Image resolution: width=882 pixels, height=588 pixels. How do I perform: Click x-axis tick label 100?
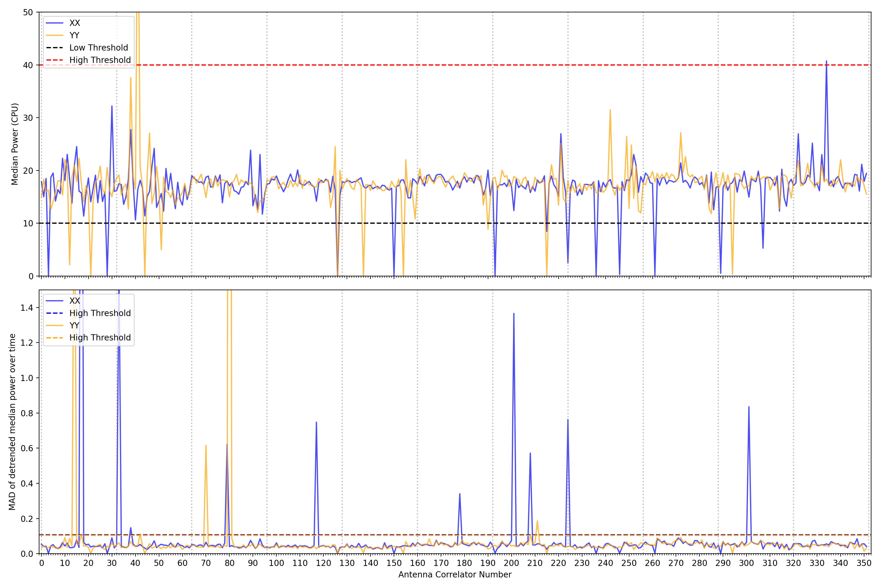(276, 563)
